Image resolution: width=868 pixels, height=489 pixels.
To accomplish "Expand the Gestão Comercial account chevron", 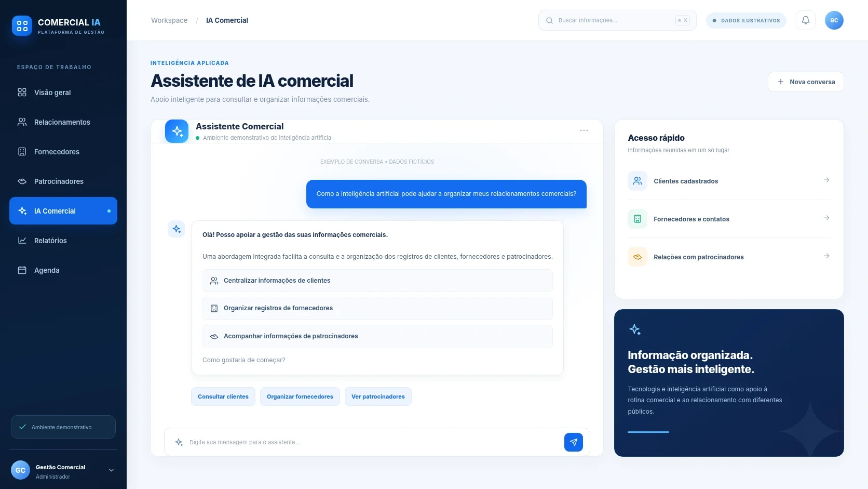I will coord(111,470).
